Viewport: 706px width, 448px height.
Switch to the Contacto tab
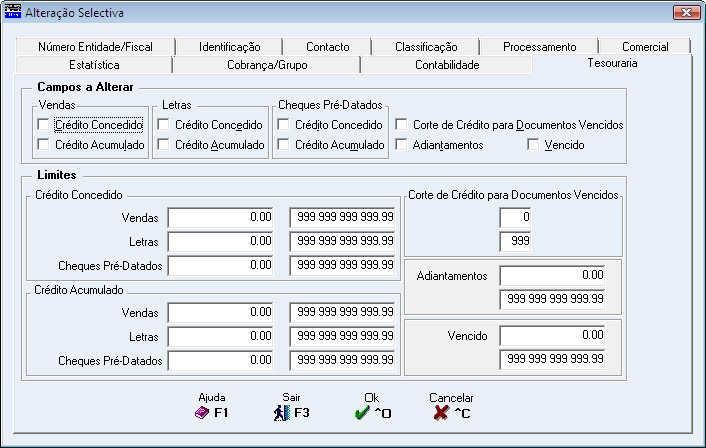coord(327,47)
